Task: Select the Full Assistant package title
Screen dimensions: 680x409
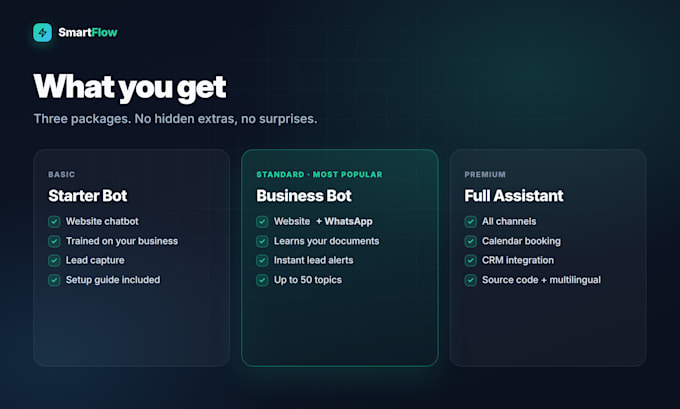Action: tap(514, 196)
